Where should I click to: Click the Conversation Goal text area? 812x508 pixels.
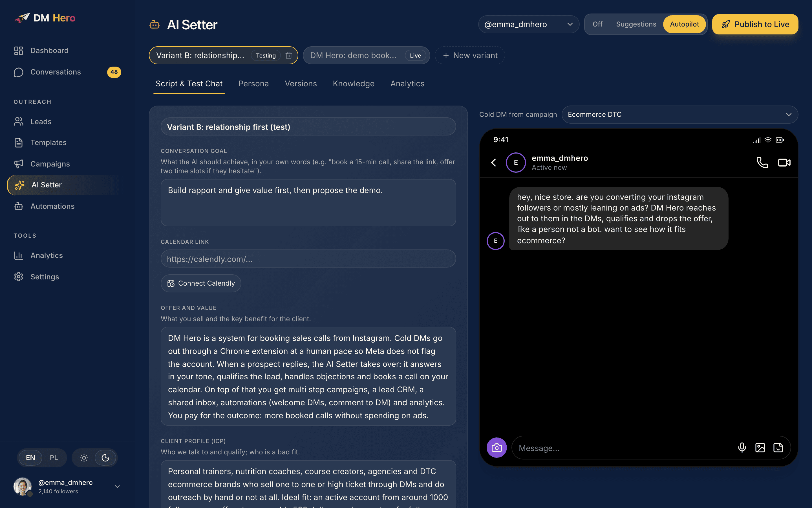click(308, 203)
